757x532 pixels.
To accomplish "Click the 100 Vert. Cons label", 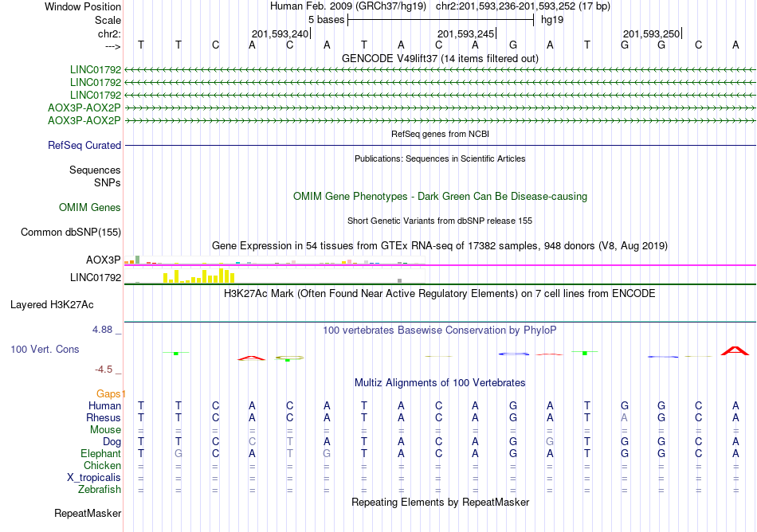I will pos(45,349).
